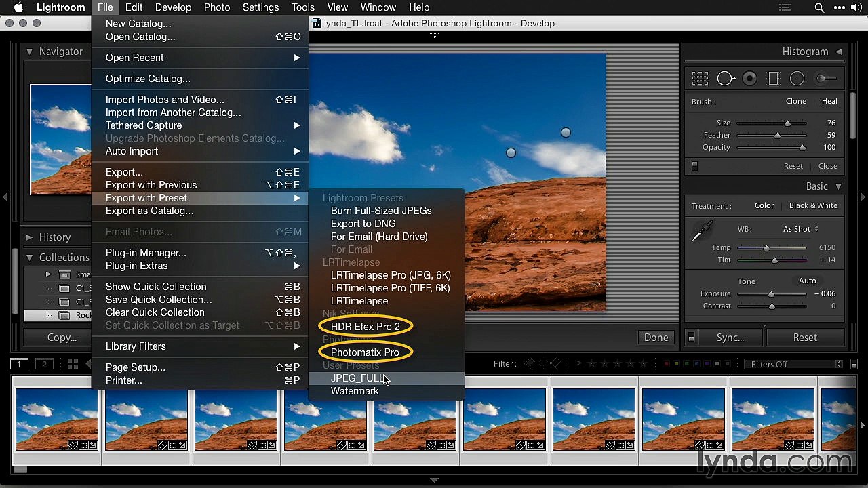Switch to filmstrip grid view icon
The image size is (868, 488).
tap(73, 364)
